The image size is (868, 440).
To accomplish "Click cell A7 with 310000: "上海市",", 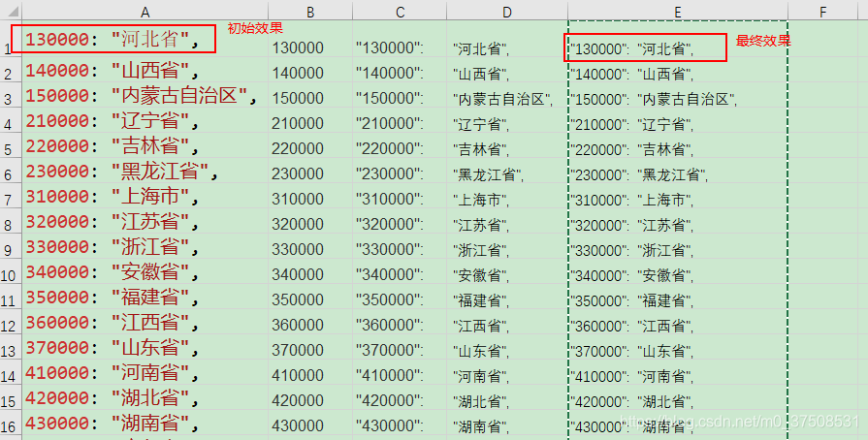I will point(145,196).
